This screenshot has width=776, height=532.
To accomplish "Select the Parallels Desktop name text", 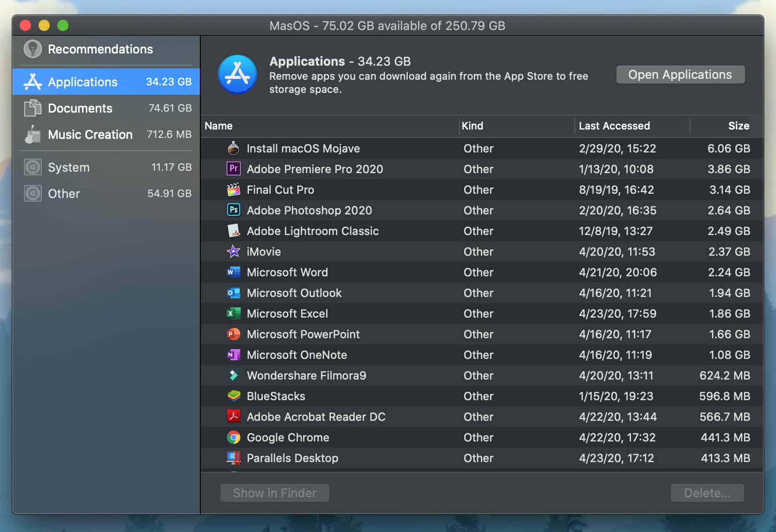I will click(x=292, y=458).
